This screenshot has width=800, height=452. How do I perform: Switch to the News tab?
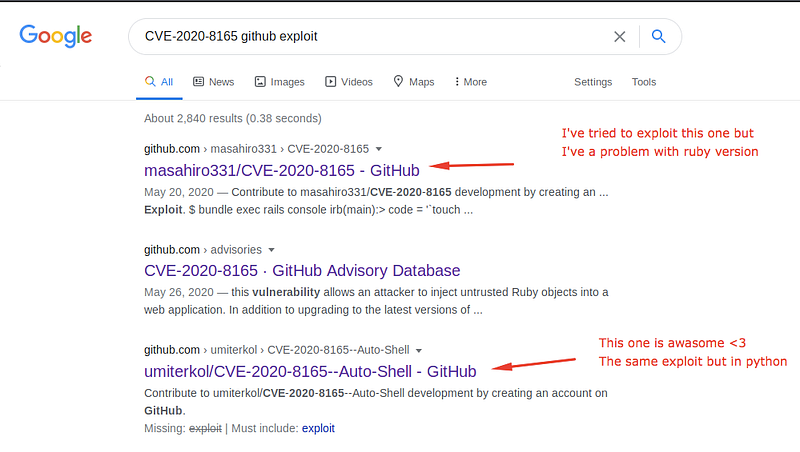tap(213, 82)
